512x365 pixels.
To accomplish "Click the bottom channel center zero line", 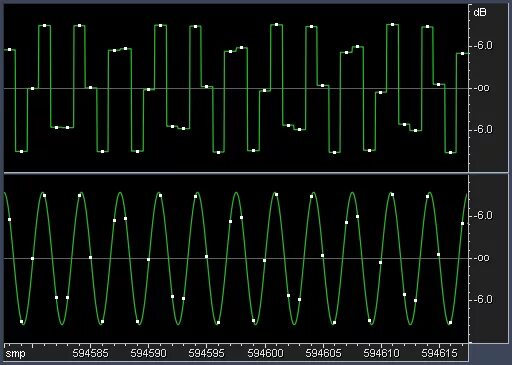I will pos(236,258).
